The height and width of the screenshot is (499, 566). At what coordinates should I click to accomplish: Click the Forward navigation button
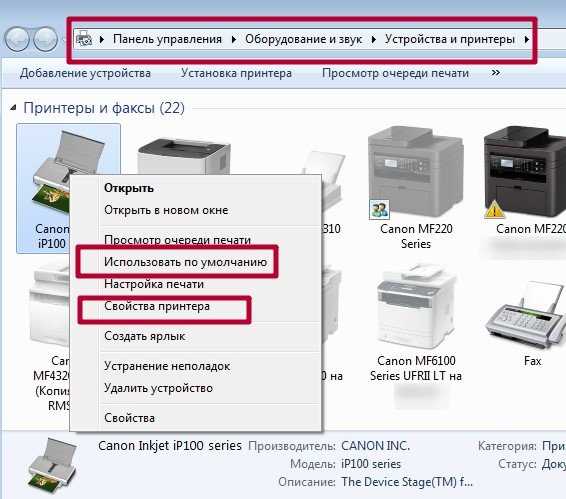click(45, 39)
